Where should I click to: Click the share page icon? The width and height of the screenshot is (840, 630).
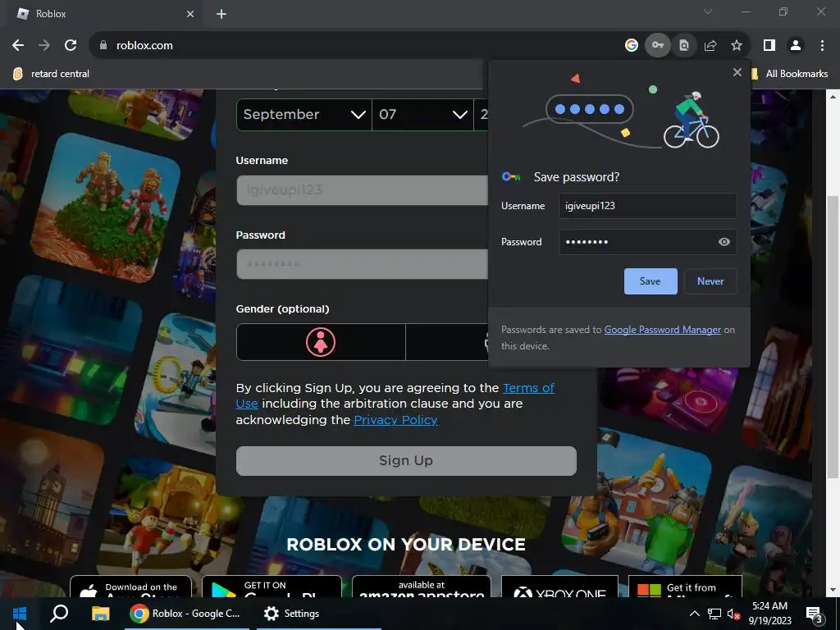pyautogui.click(x=710, y=46)
